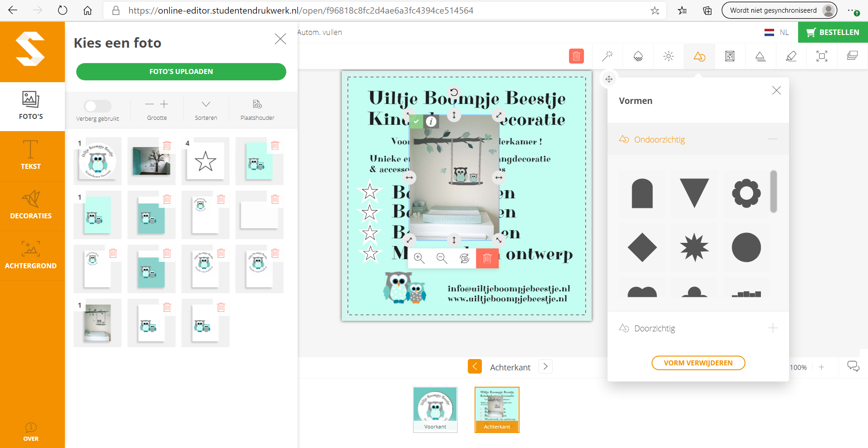868x448 pixels.
Task: Close the Kies een foto panel
Action: [280, 39]
